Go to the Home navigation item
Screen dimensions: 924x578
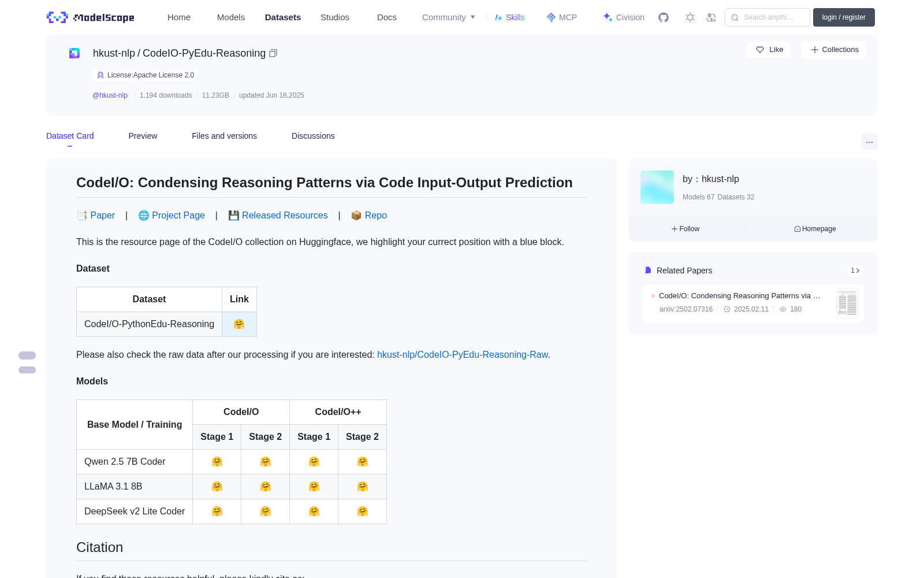tap(179, 17)
